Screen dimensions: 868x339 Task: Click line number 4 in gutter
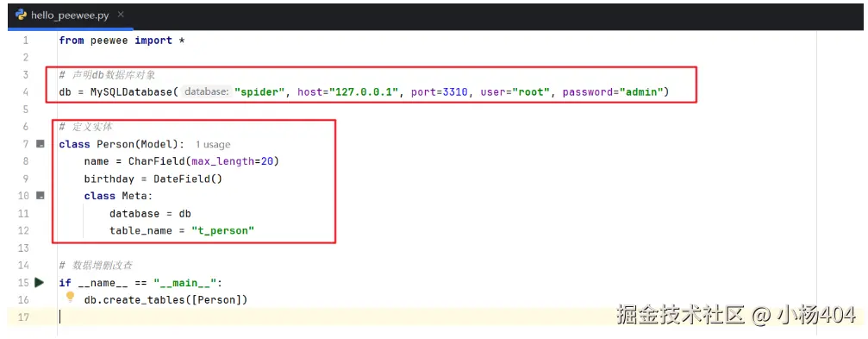26,92
